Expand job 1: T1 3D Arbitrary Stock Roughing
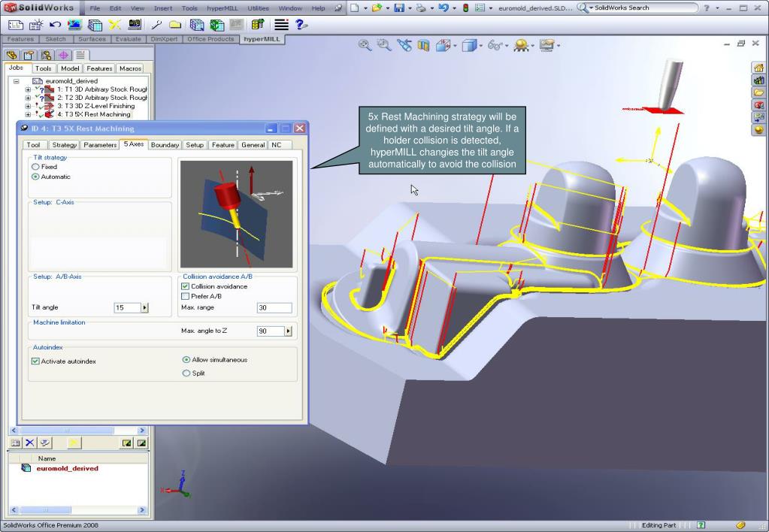Image resolution: width=769 pixels, height=532 pixels. click(28, 89)
